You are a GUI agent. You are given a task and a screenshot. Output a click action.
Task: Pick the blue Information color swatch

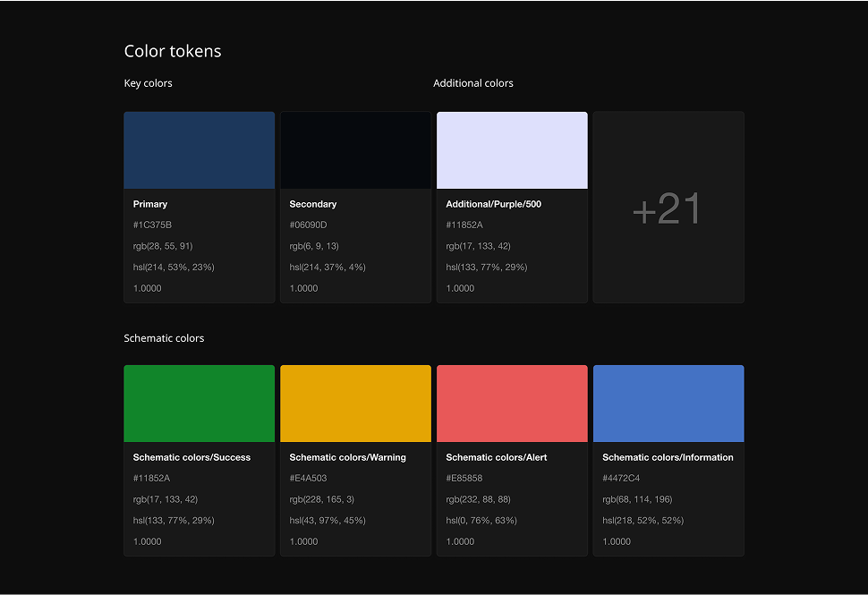click(x=668, y=404)
